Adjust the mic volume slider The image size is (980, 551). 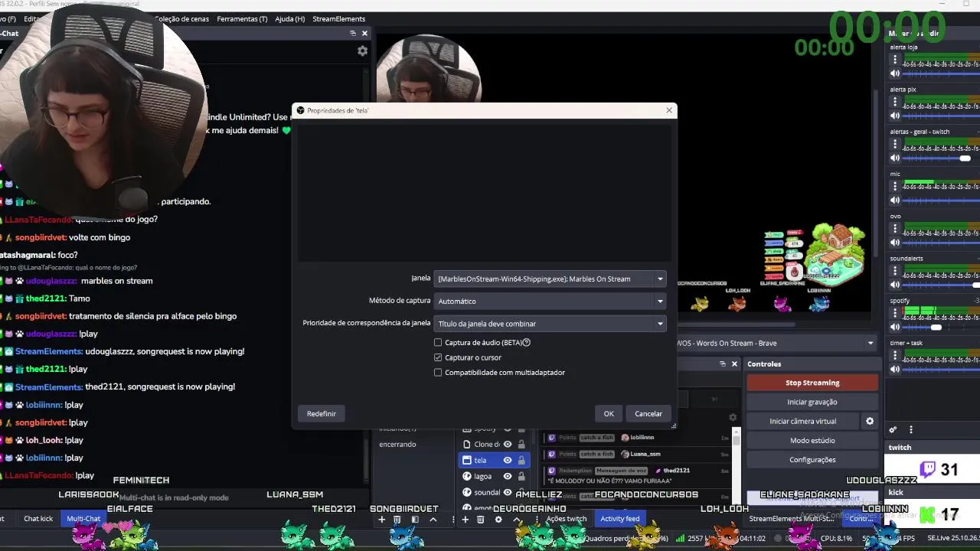(x=941, y=201)
